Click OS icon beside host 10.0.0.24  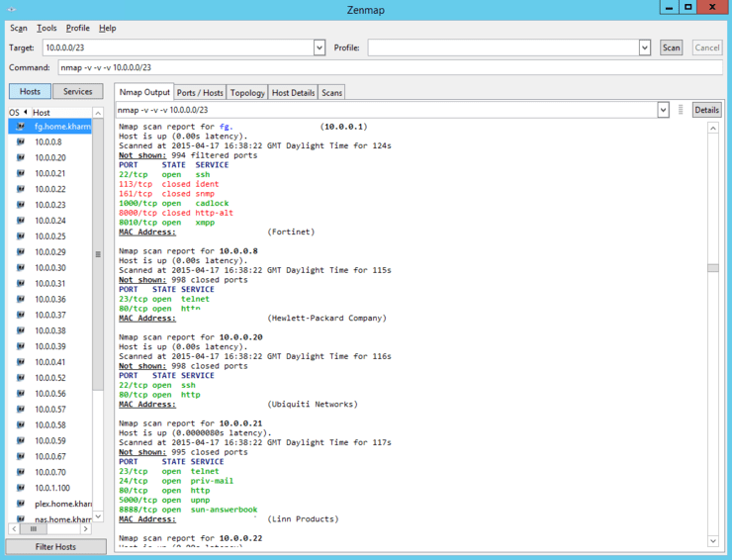click(x=21, y=221)
